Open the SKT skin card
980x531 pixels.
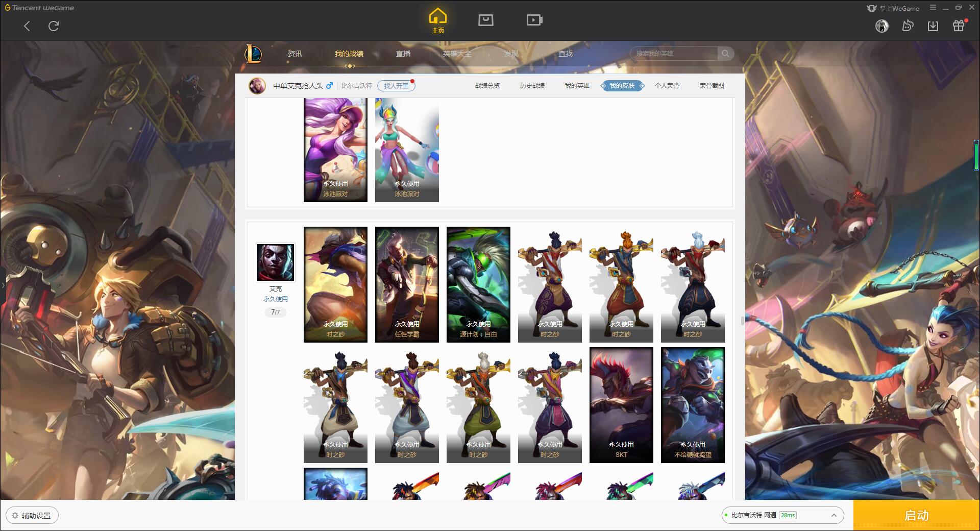621,405
